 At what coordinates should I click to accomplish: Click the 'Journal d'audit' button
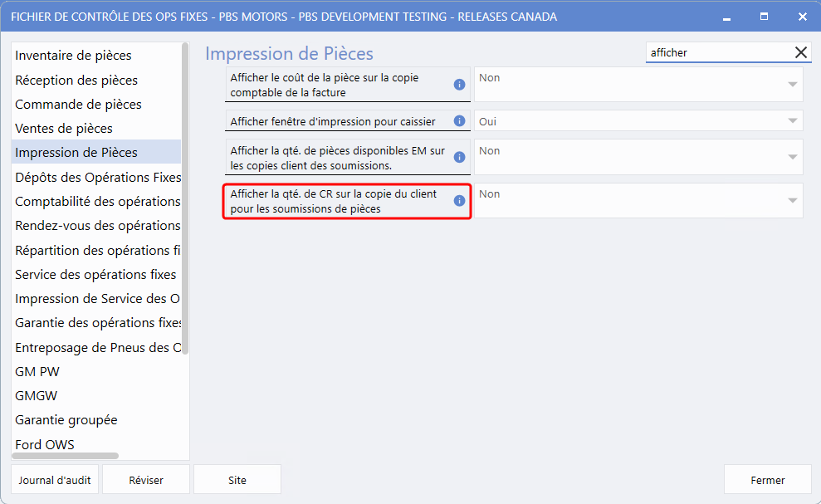pos(55,480)
